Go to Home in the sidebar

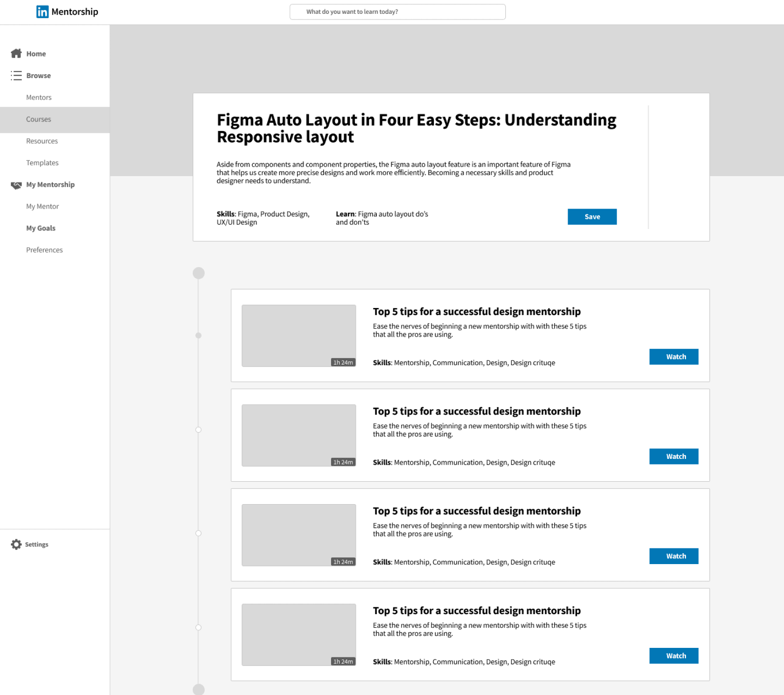pos(36,54)
